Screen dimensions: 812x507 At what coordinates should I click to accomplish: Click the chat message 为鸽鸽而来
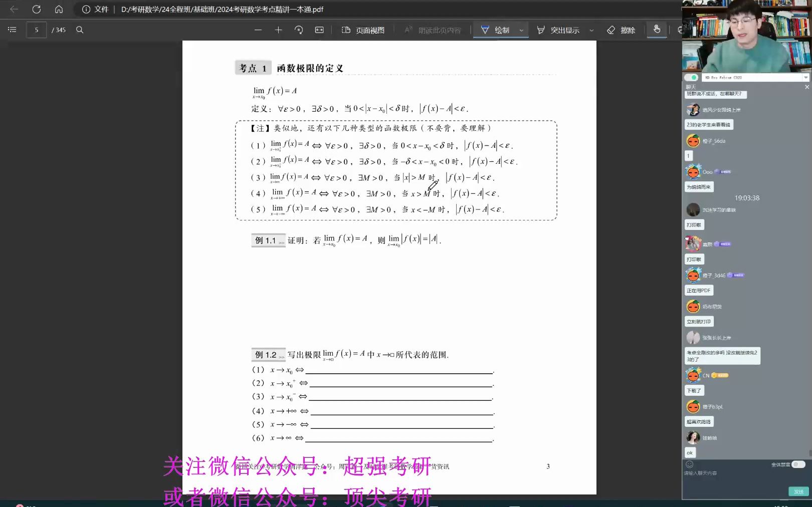tap(699, 187)
